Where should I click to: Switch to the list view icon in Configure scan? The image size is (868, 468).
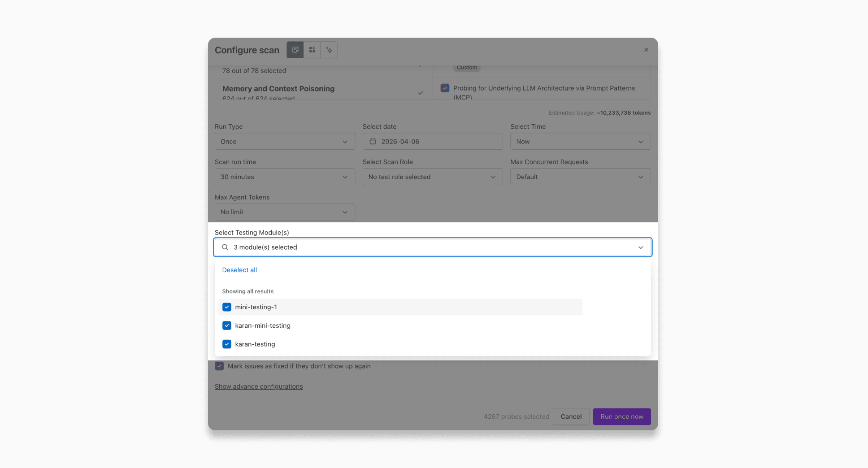(x=295, y=50)
